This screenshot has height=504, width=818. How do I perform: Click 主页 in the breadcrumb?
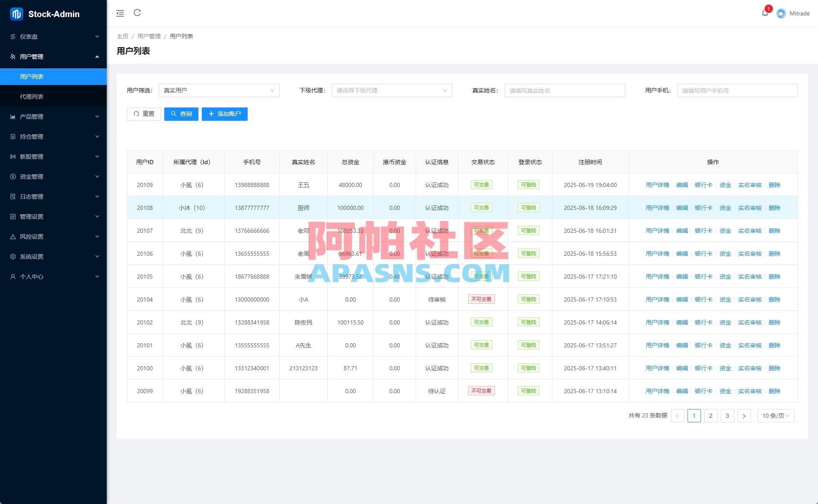123,36
